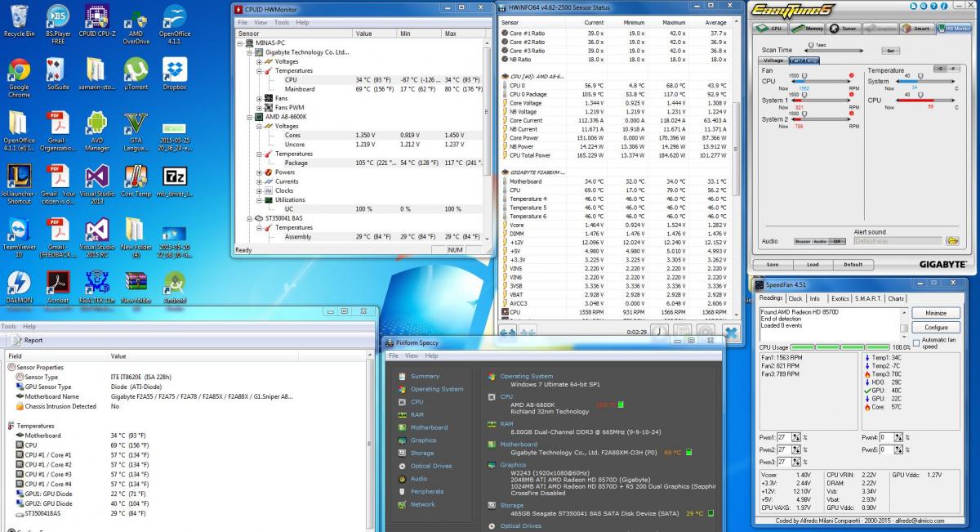This screenshot has width=980, height=532.
Task: Click the Set button for Scan Time
Action: 891,51
